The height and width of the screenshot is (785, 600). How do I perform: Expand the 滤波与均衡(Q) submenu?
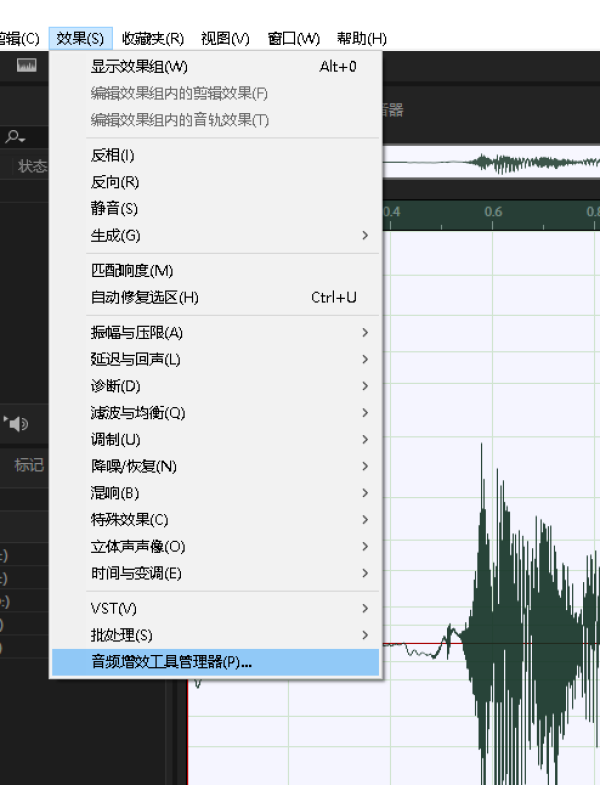(x=138, y=413)
